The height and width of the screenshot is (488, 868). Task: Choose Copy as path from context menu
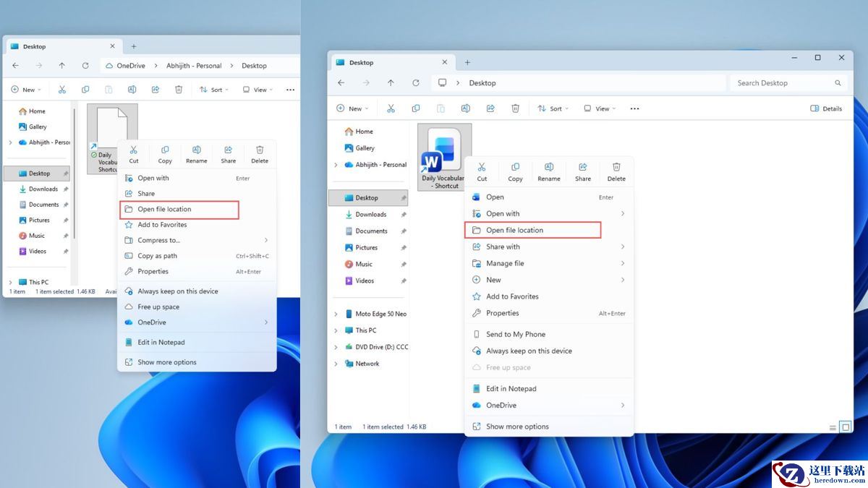[157, 256]
